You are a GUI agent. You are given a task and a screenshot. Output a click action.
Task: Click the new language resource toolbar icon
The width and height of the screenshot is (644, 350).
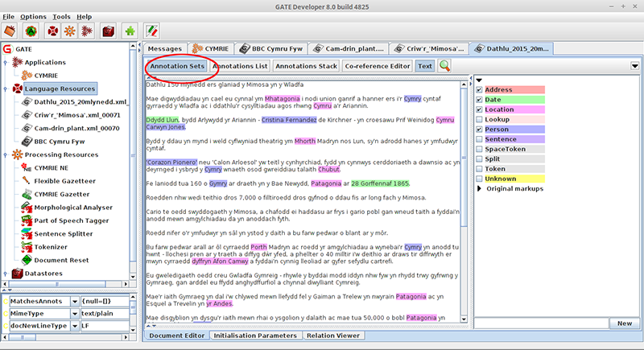click(52, 31)
